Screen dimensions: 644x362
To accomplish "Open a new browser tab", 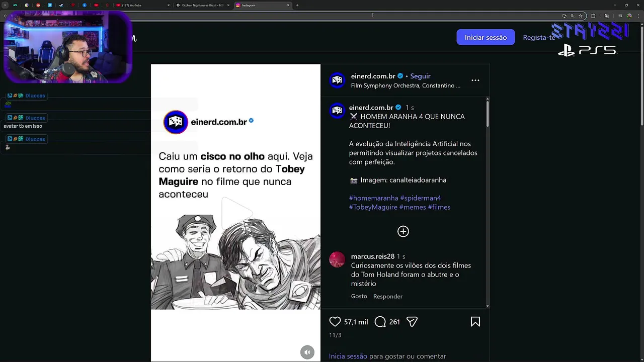I will tap(297, 5).
